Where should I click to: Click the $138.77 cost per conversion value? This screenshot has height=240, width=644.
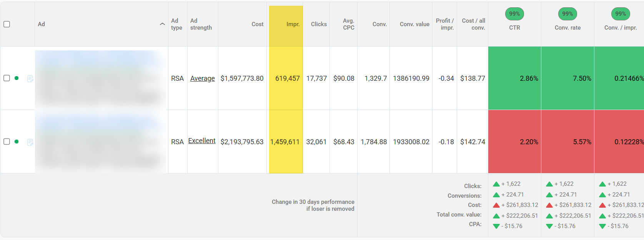pyautogui.click(x=473, y=78)
